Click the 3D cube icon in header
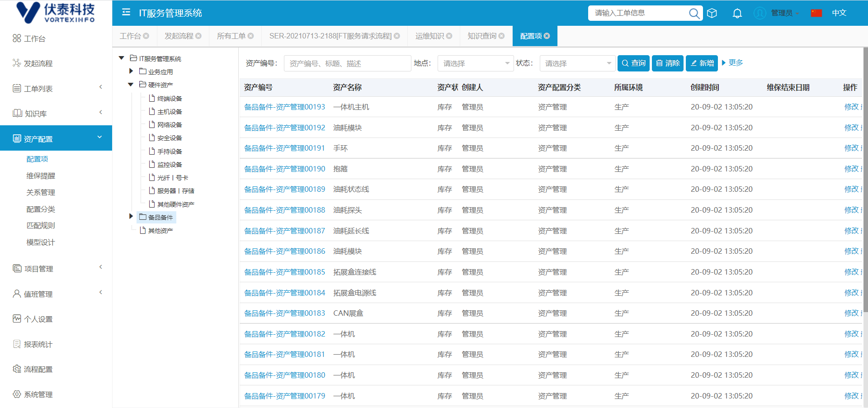868x408 pixels. pos(712,13)
